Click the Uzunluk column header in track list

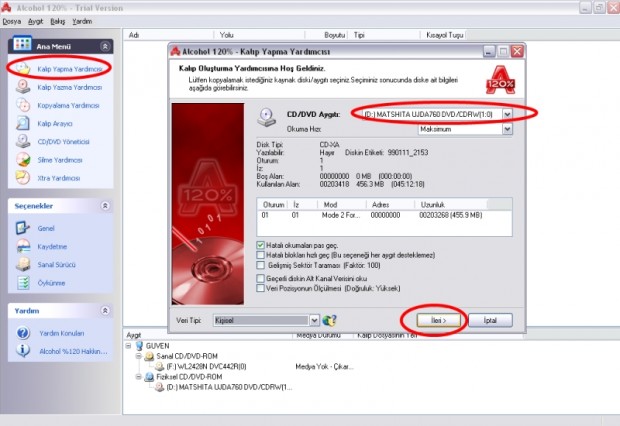coord(451,204)
